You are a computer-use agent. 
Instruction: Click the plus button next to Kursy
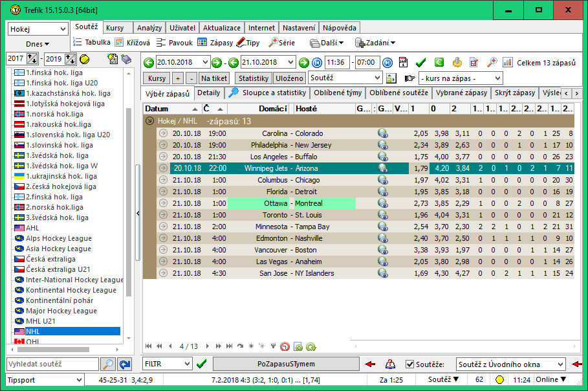click(178, 78)
